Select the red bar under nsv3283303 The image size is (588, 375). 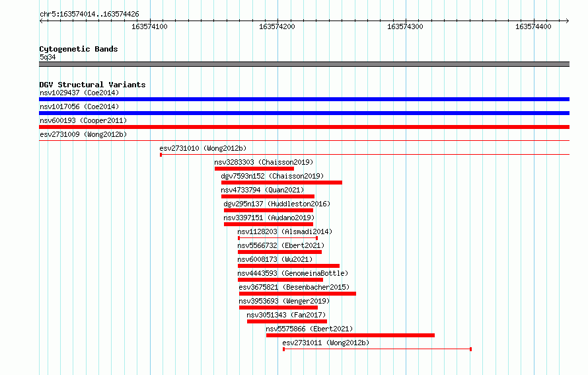[254, 169]
